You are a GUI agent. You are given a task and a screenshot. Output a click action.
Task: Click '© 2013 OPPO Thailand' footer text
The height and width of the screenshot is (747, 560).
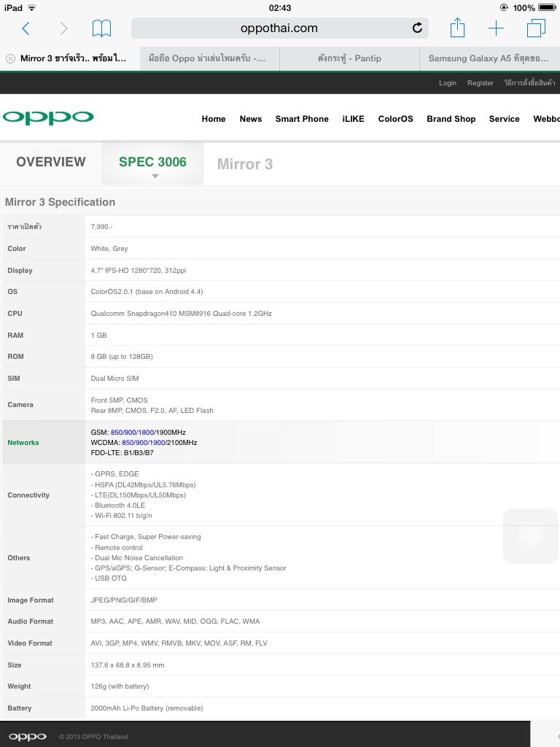click(93, 737)
